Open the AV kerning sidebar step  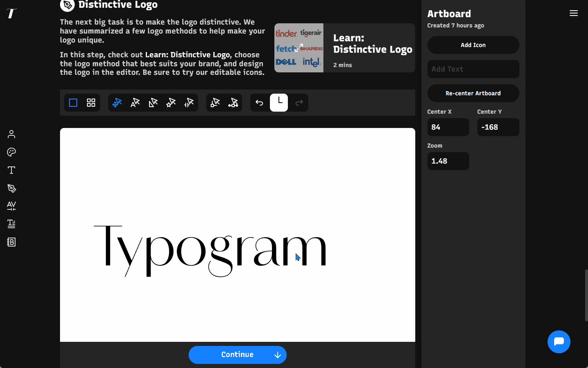point(11,206)
